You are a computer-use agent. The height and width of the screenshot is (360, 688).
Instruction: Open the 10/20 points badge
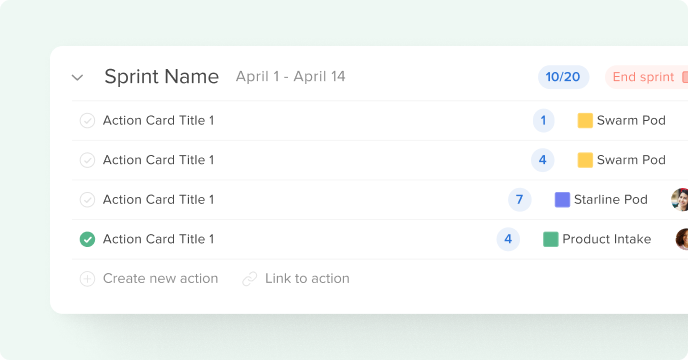[x=563, y=77]
